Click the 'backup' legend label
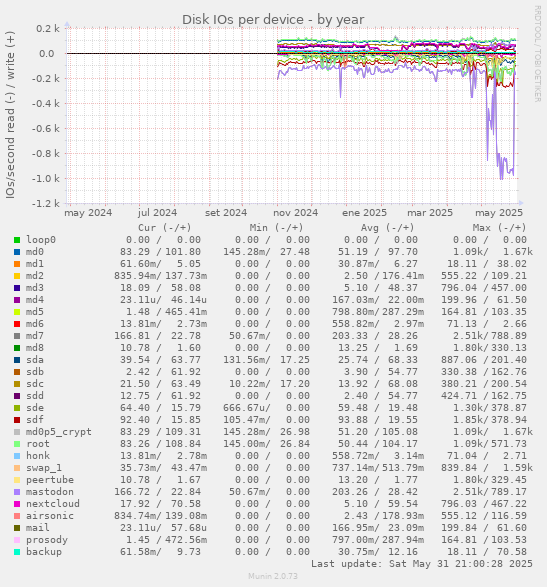 pyautogui.click(x=44, y=552)
